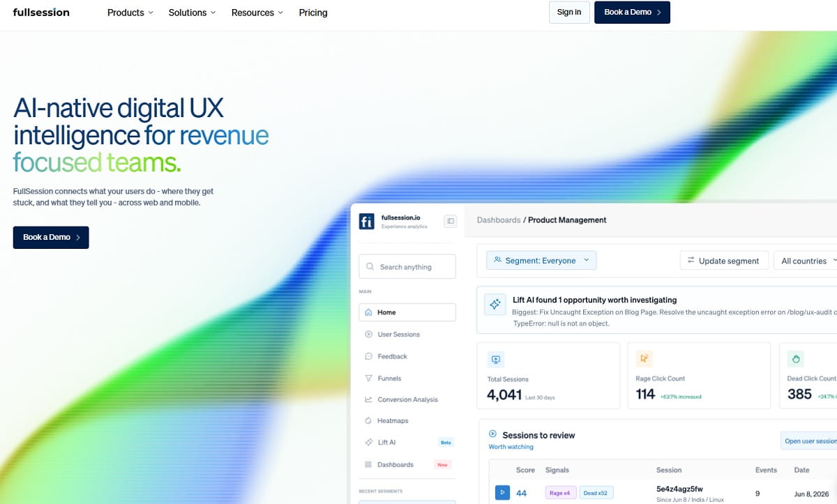Open the Segment: Everyone dropdown
The height and width of the screenshot is (504, 837).
click(x=541, y=261)
